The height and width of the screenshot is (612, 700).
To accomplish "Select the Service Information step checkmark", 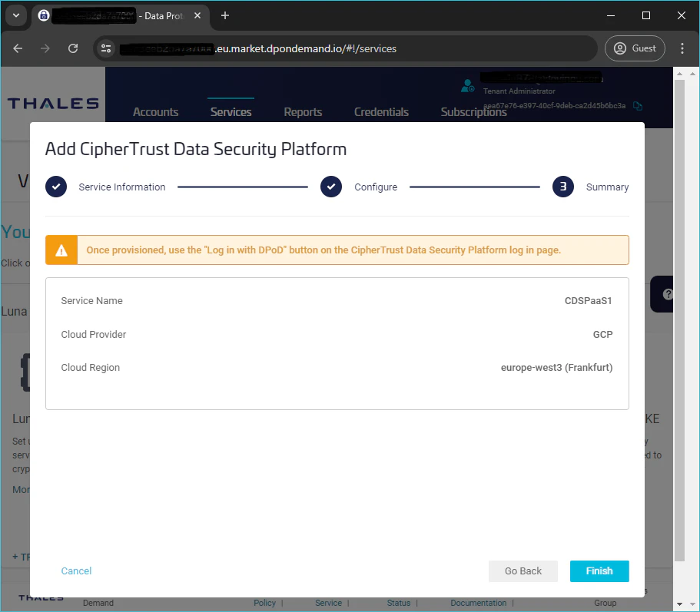I will (56, 187).
